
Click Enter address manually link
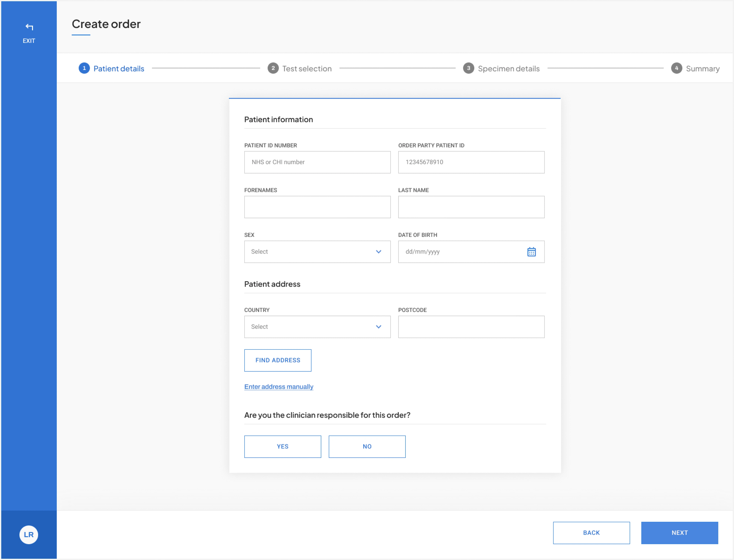click(x=278, y=386)
